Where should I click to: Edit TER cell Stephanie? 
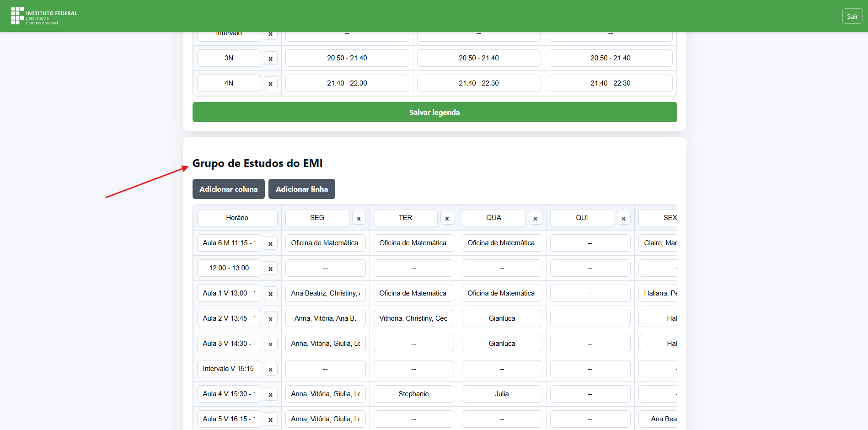tap(414, 394)
